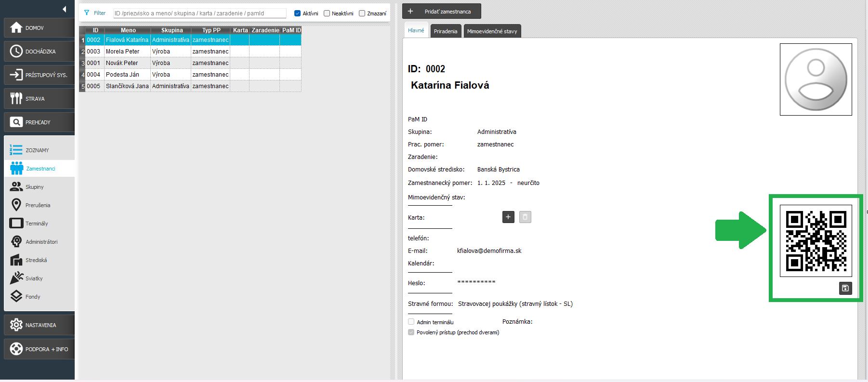868x382 pixels.
Task: Enable the Neaktívni filter checkbox
Action: (x=327, y=13)
